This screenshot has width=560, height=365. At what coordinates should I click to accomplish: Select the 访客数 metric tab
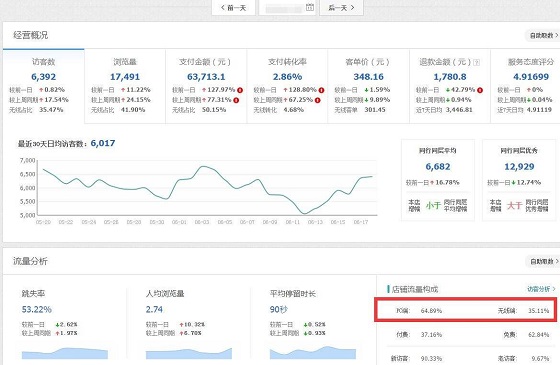[44, 86]
